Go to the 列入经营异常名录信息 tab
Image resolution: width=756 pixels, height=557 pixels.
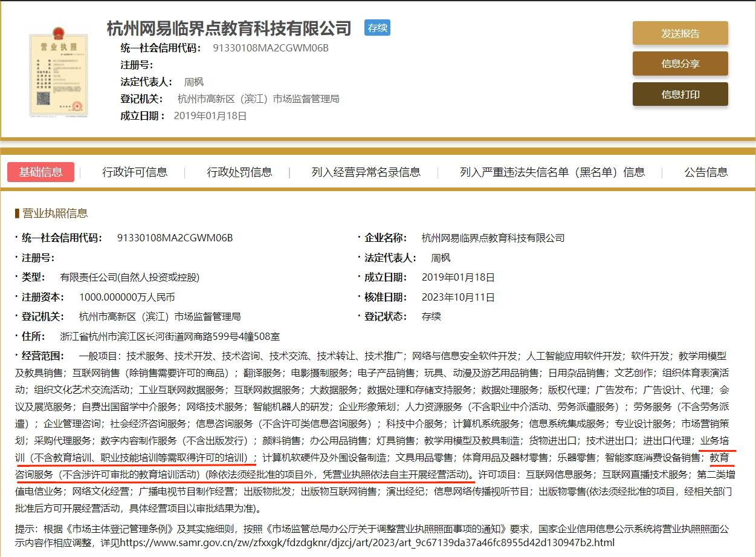click(366, 172)
